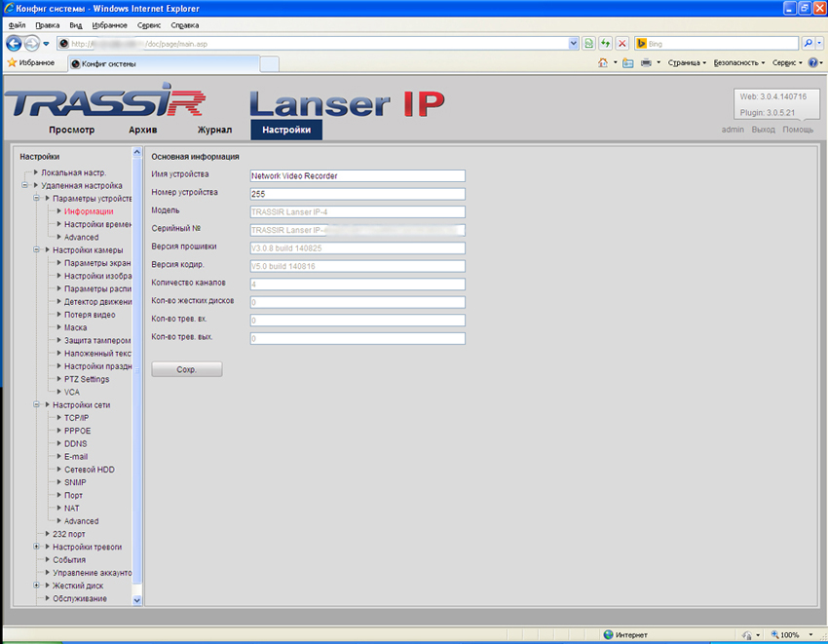Open TCP/IP network settings

77,418
